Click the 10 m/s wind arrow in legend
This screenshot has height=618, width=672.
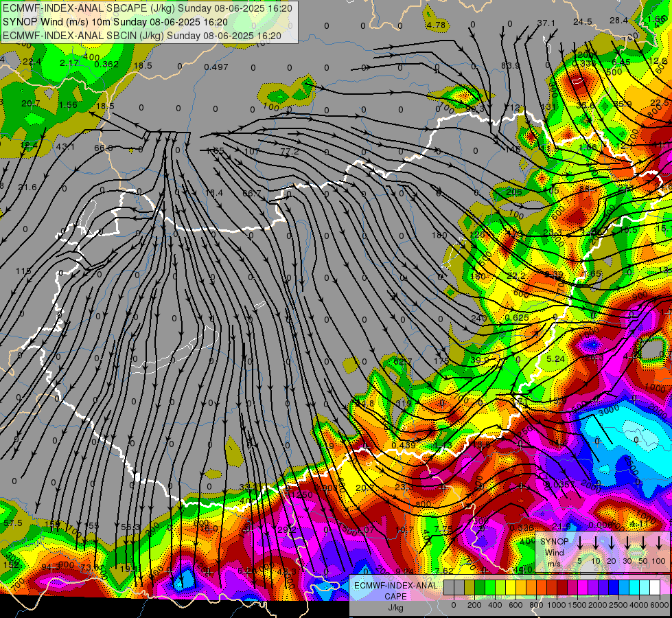click(596, 543)
